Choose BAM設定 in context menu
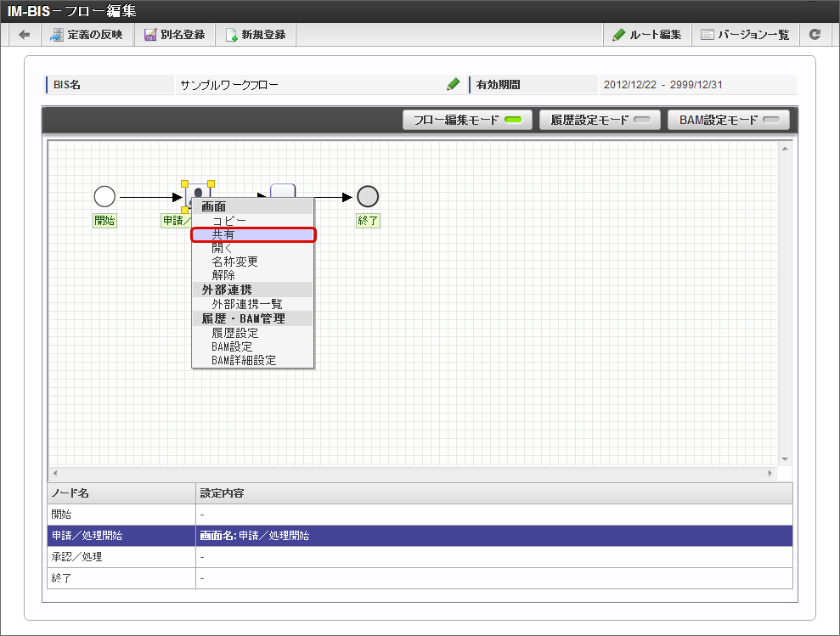840x636 pixels. tap(252, 346)
